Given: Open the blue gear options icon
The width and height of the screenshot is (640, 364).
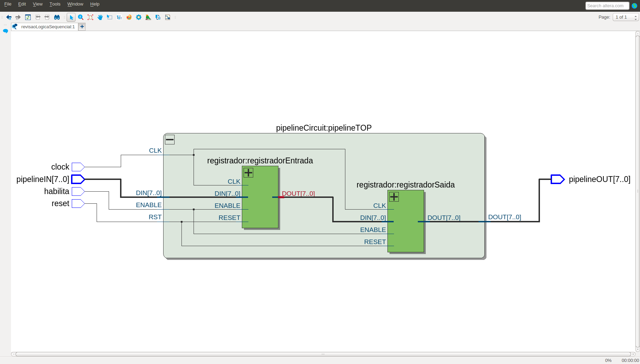Looking at the screenshot, I should tap(139, 17).
